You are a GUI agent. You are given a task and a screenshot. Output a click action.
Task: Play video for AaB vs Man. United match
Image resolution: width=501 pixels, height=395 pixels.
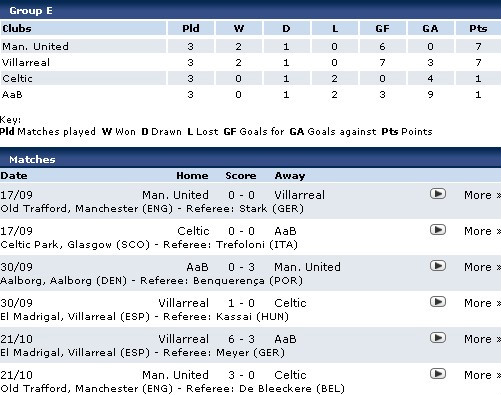click(438, 266)
